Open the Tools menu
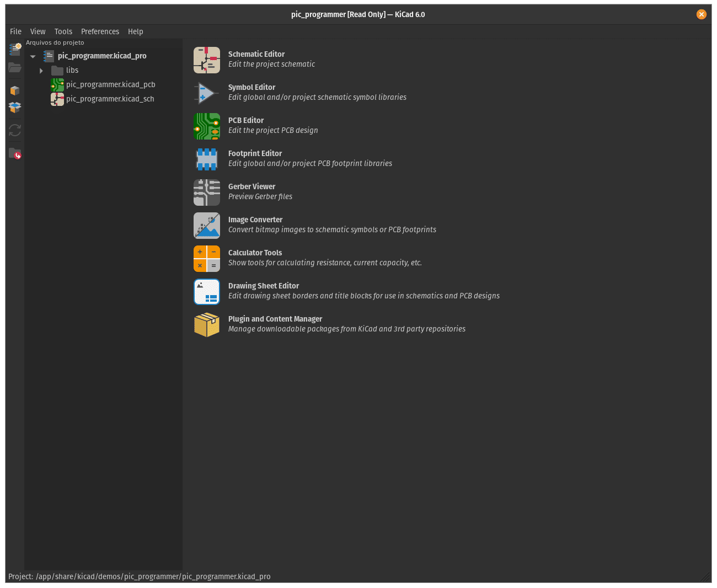 [63, 31]
